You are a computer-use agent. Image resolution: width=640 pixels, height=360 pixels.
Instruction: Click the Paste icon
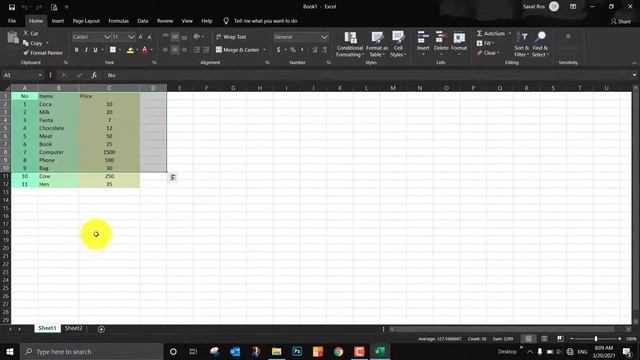pos(13,38)
